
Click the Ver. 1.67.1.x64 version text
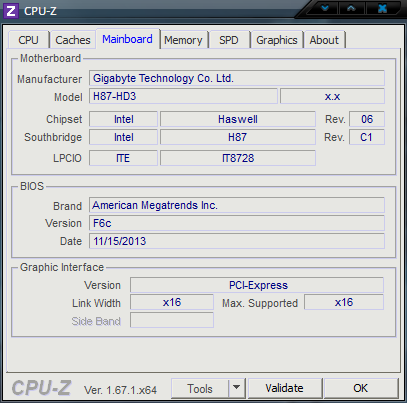[120, 390]
